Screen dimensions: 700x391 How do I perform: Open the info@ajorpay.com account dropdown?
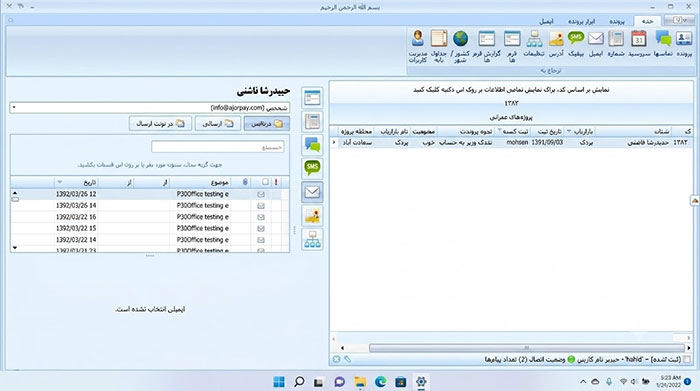[14, 108]
